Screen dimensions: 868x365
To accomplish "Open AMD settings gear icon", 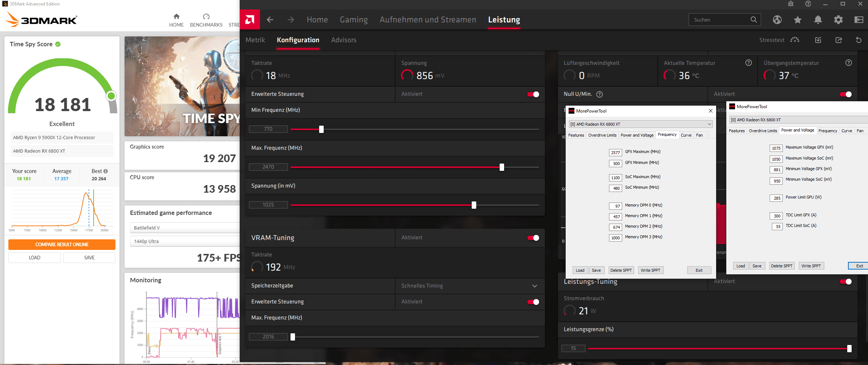I will coord(838,20).
